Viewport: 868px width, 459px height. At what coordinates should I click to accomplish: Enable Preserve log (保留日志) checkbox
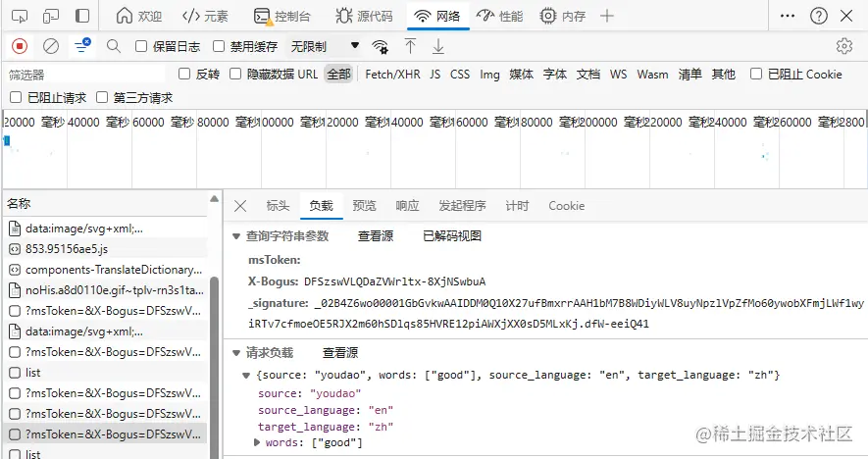(x=141, y=46)
